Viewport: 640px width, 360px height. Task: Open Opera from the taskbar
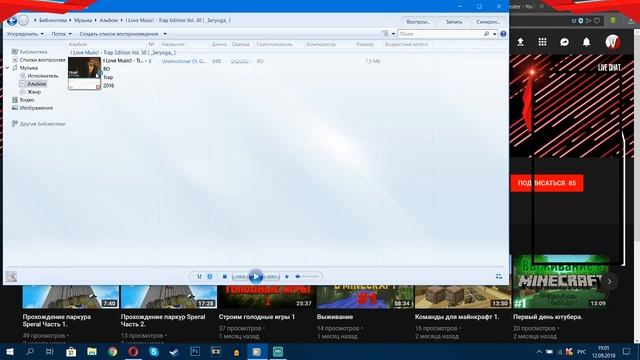pos(133,352)
